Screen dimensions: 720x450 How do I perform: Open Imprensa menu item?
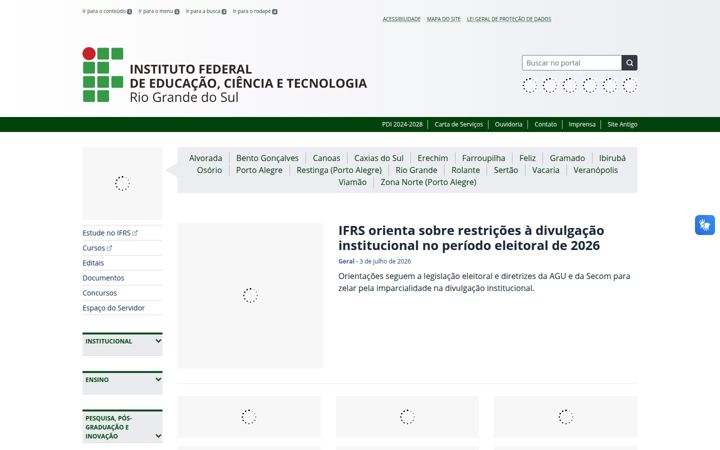[x=582, y=124]
